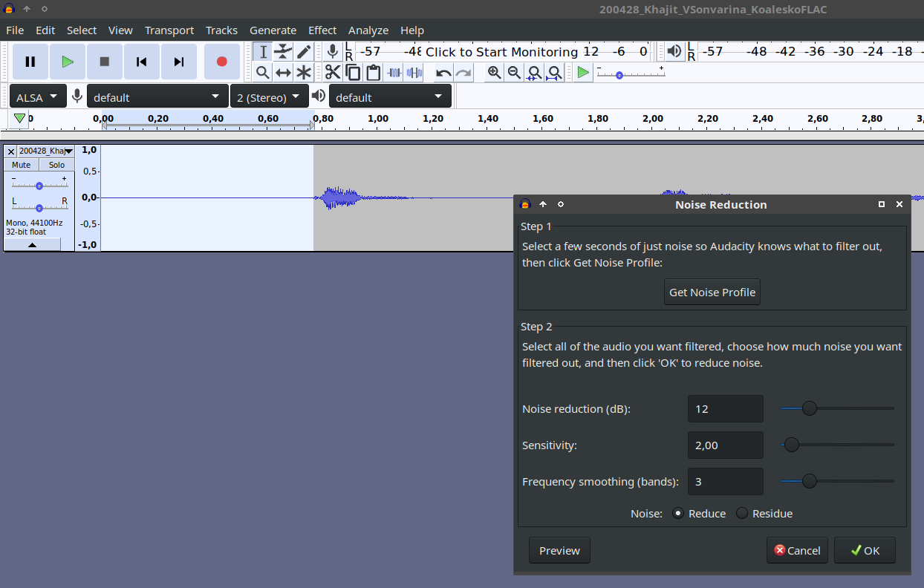Skip to End of track

(x=178, y=62)
